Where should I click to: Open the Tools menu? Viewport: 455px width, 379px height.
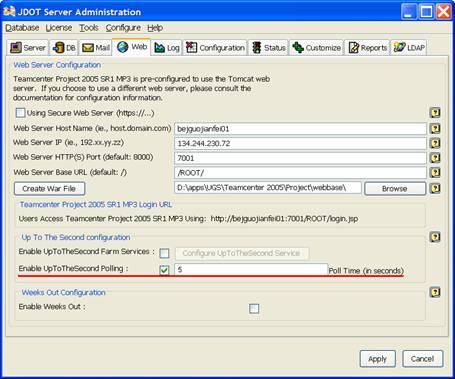tap(89, 28)
